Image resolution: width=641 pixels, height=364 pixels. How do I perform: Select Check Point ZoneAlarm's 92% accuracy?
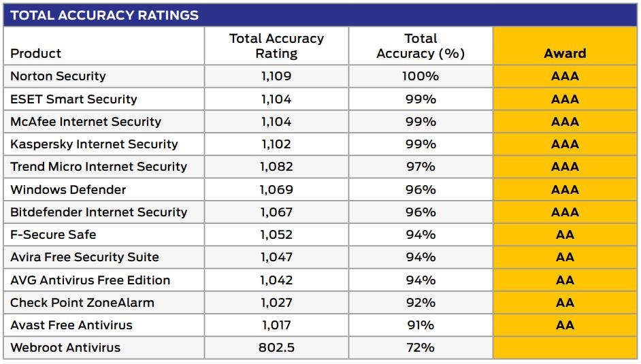tap(421, 303)
